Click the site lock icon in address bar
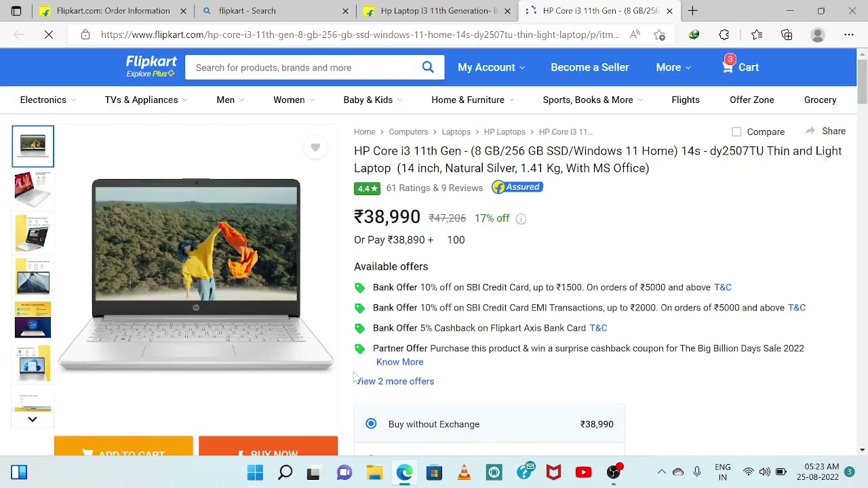The height and width of the screenshot is (488, 868). coord(85,35)
